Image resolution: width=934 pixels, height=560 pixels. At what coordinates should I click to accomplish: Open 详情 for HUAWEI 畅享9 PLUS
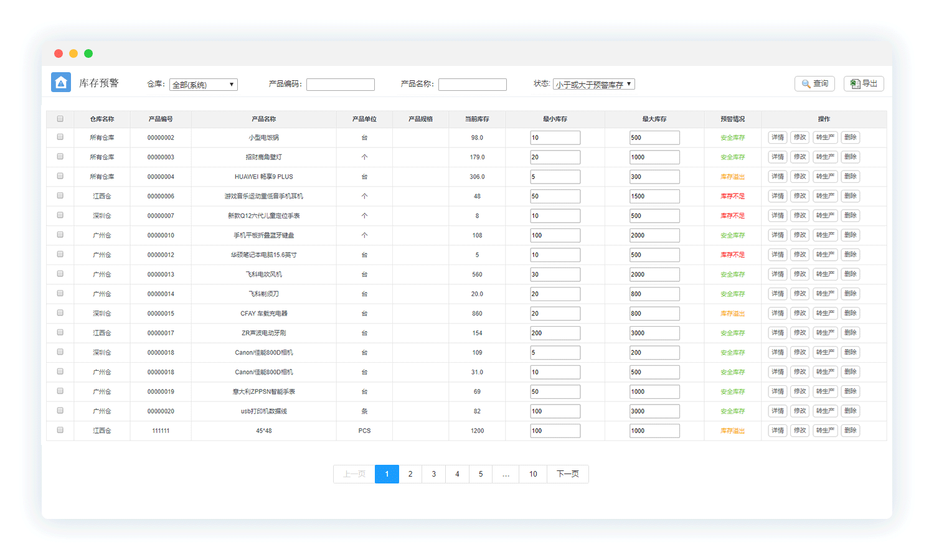coord(778,177)
